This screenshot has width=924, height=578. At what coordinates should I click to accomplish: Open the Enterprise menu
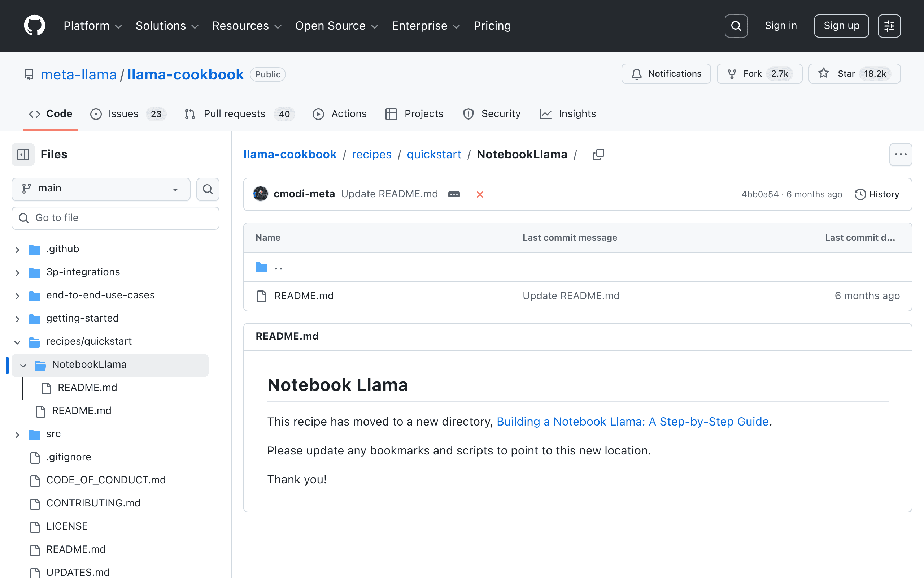pos(426,26)
